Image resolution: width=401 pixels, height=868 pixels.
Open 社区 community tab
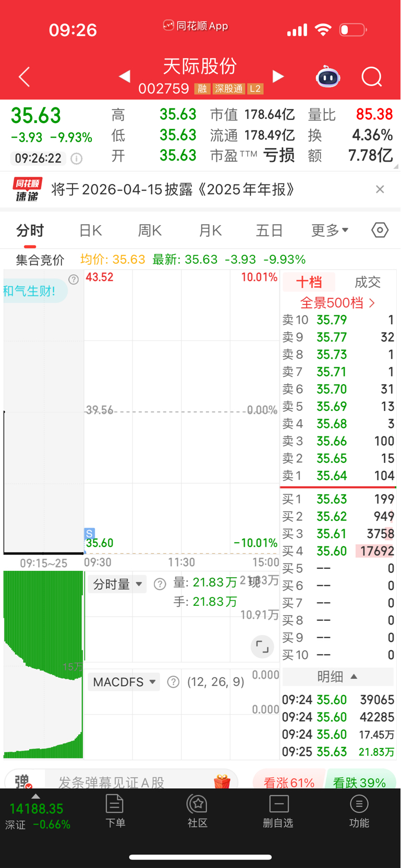[198, 811]
